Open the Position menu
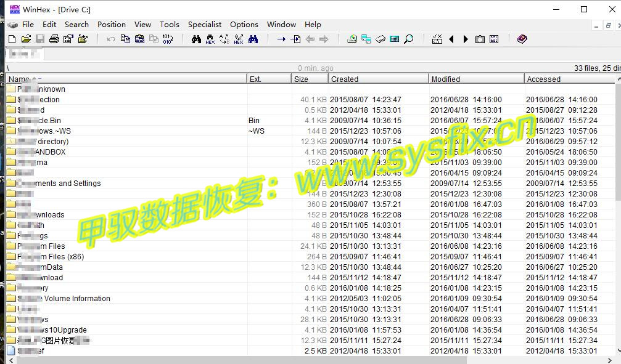This screenshot has height=364, width=621. pos(112,25)
